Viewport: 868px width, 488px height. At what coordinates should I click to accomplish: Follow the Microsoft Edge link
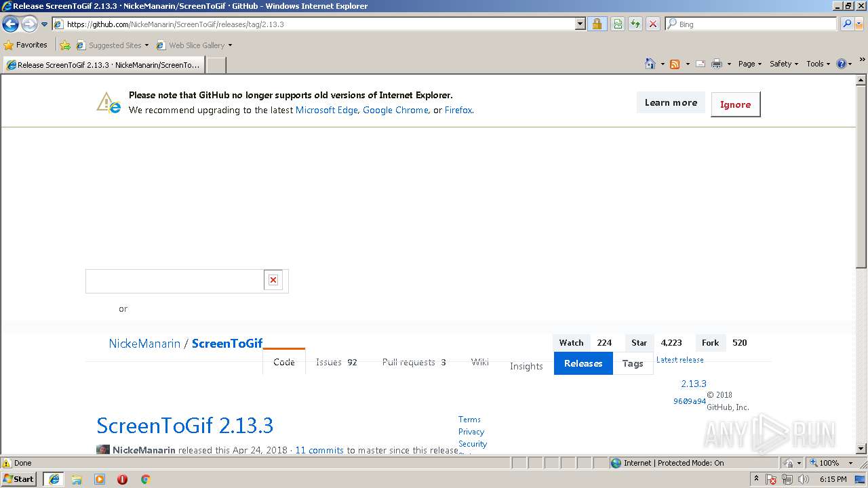(327, 110)
